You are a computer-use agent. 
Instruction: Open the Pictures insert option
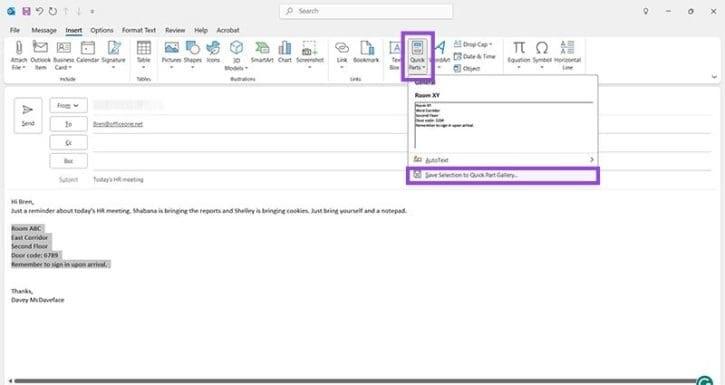click(x=171, y=55)
